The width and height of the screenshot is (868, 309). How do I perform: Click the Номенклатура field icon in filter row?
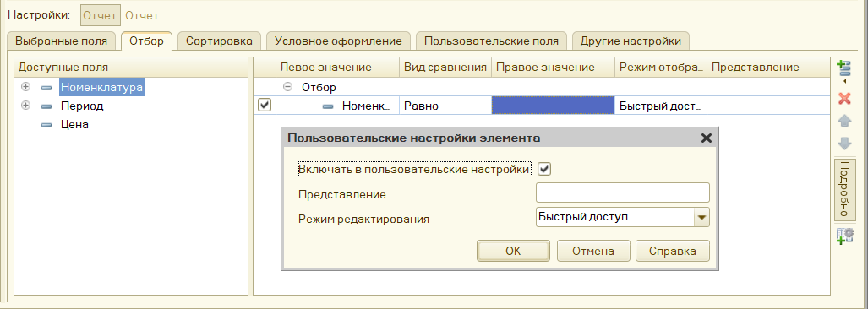coord(328,106)
